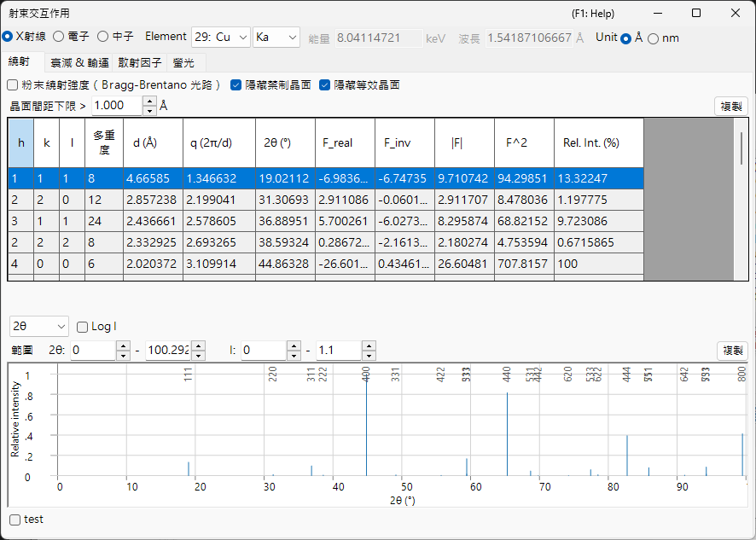Select Å unit radio button
The image size is (756, 540).
[625, 38]
